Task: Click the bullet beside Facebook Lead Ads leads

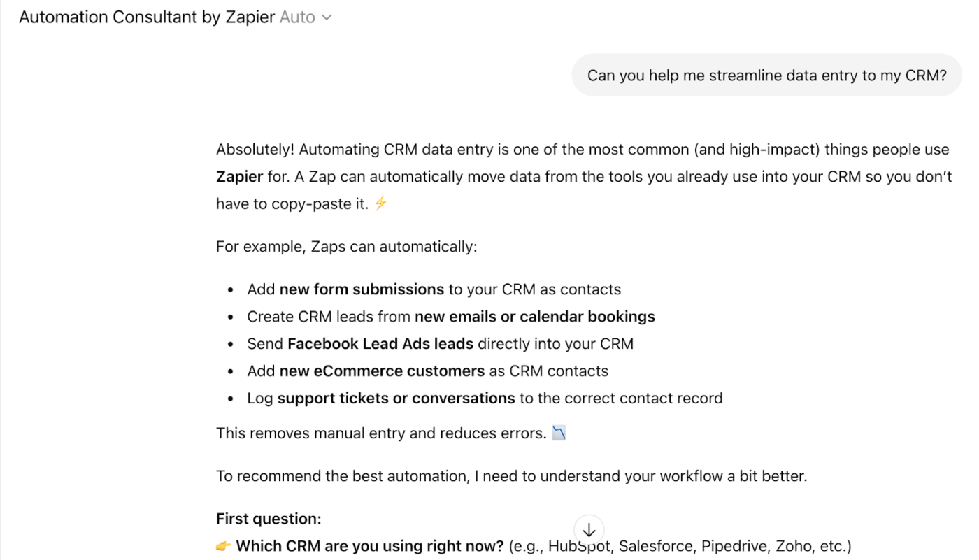Action: pos(231,343)
